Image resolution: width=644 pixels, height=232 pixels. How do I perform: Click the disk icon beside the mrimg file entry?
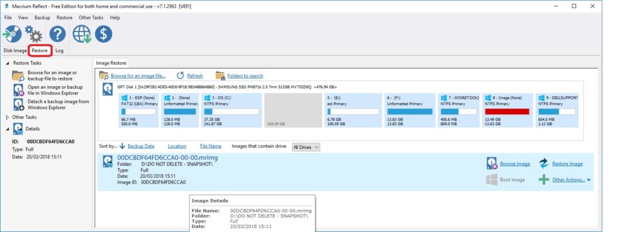[x=108, y=162]
